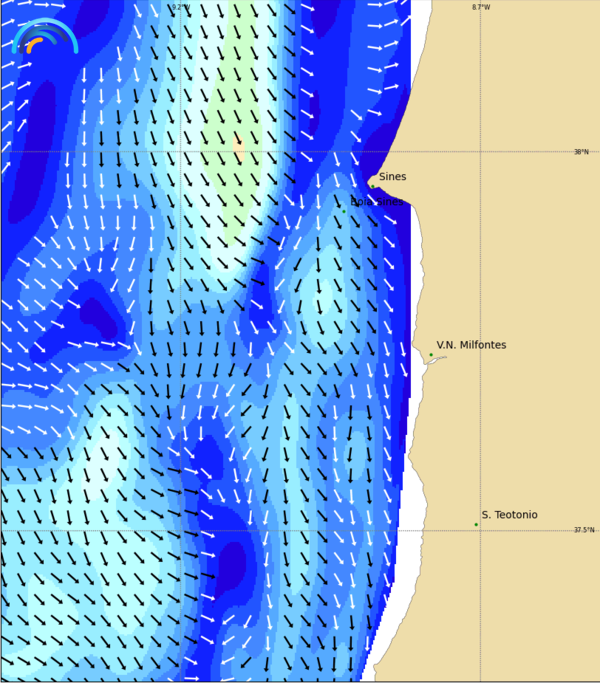600x683 pixels.
Task: Click the 38°N latitude label
Action: point(581,152)
